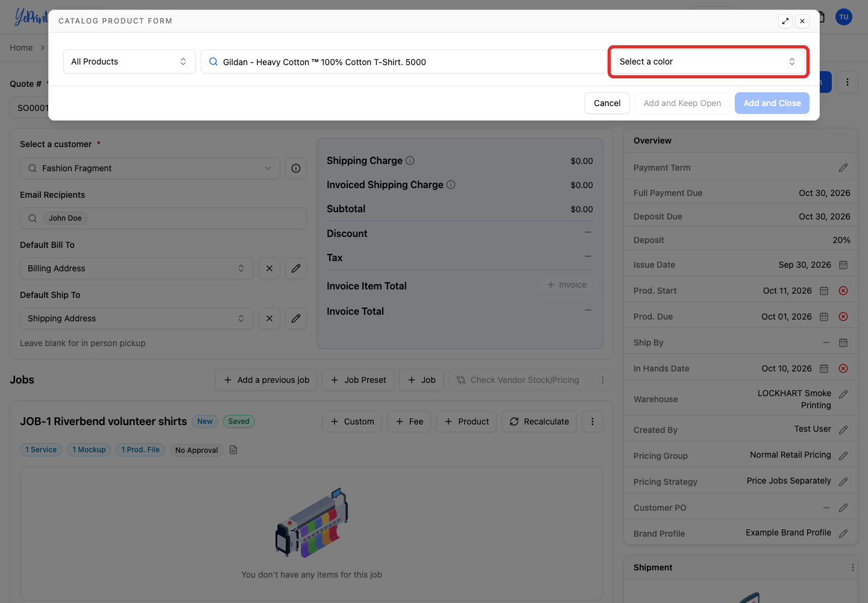The height and width of the screenshot is (603, 868).
Task: Select the 1 Service tag
Action: point(41,450)
